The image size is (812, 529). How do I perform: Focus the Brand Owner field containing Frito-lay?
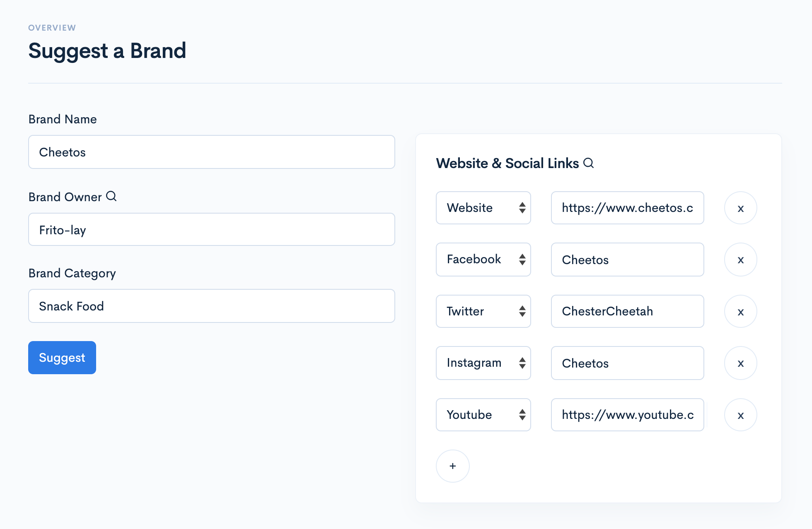tap(212, 229)
